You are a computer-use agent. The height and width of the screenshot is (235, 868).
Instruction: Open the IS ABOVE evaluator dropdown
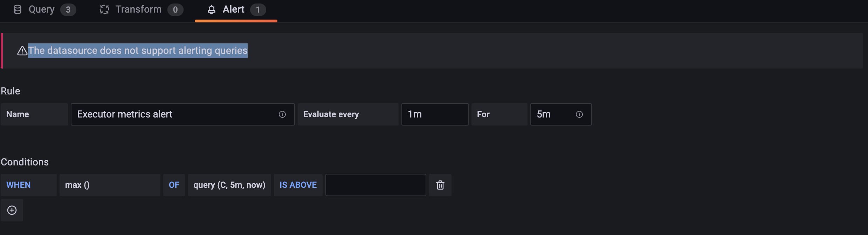(x=298, y=185)
